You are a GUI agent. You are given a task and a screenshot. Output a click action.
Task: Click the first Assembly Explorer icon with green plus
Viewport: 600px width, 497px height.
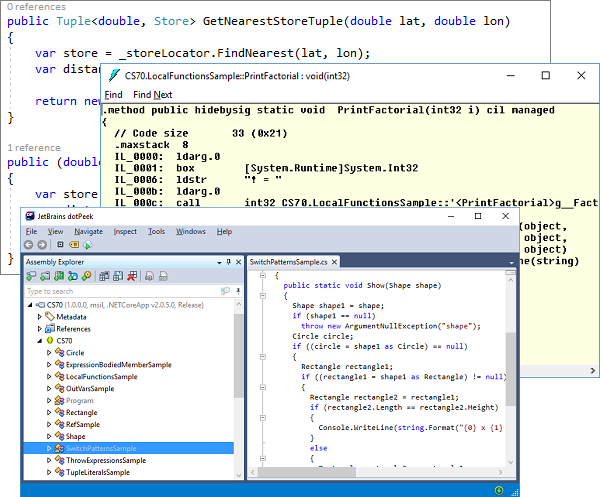[x=31, y=276]
